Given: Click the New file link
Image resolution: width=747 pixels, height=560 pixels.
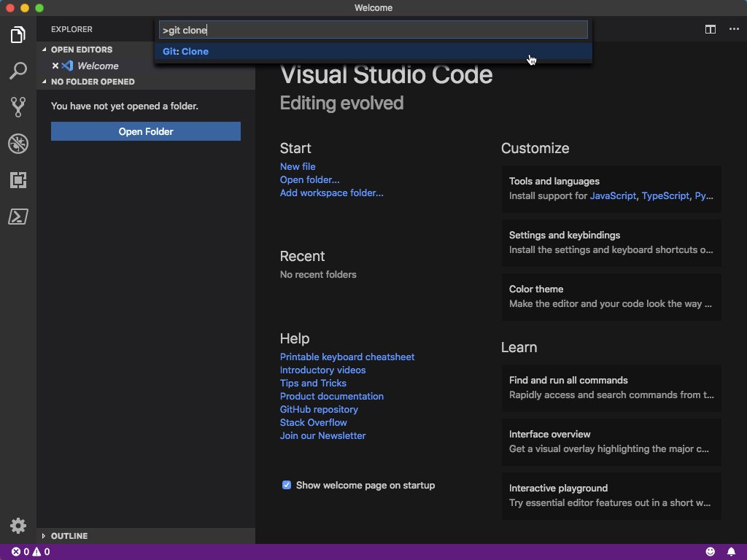Looking at the screenshot, I should [x=298, y=166].
